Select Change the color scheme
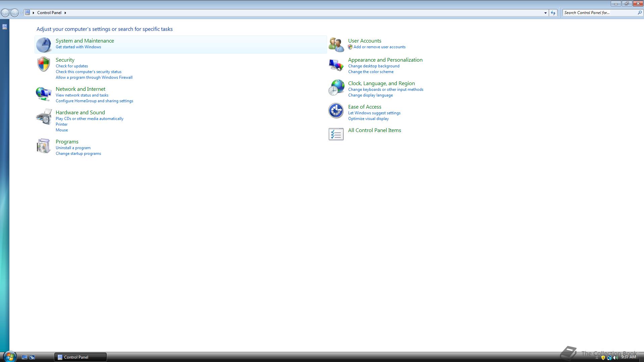The image size is (644, 362). pyautogui.click(x=371, y=72)
